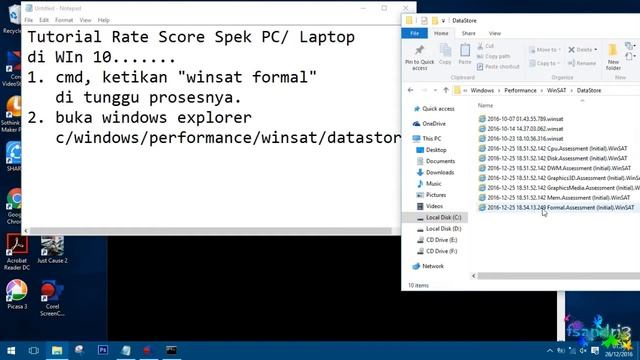The width and height of the screenshot is (640, 360).
Task: Click DataStore in the address breadcrumb
Action: tap(589, 90)
